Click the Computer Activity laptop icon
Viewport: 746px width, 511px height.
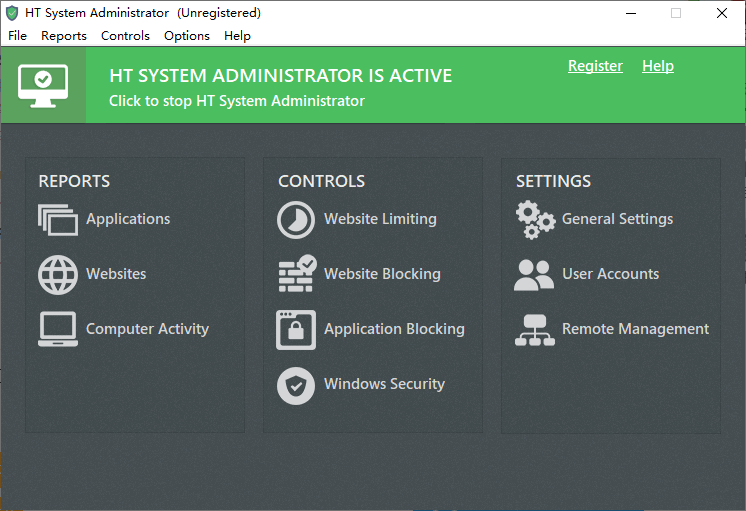pos(58,329)
